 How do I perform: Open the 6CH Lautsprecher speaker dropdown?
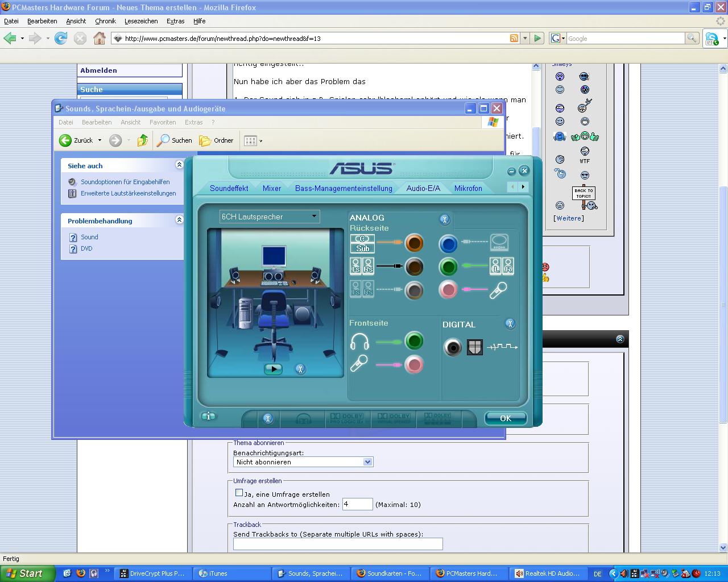pyautogui.click(x=270, y=217)
